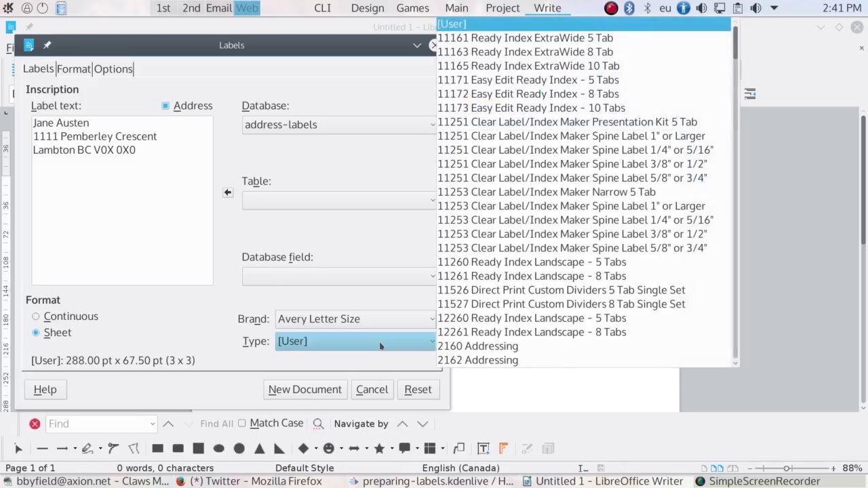The image size is (868, 488).
Task: Open the accessibility tray icon
Action: pos(684,8)
